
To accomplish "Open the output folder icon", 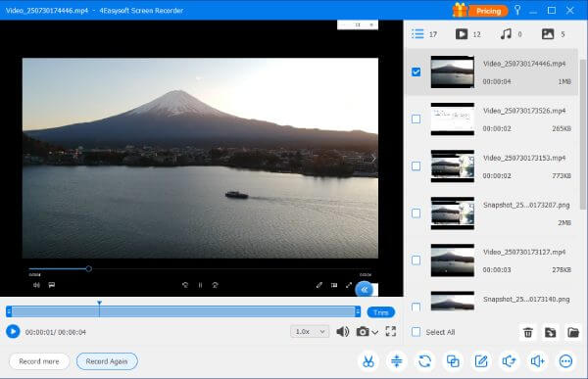I will [x=573, y=332].
